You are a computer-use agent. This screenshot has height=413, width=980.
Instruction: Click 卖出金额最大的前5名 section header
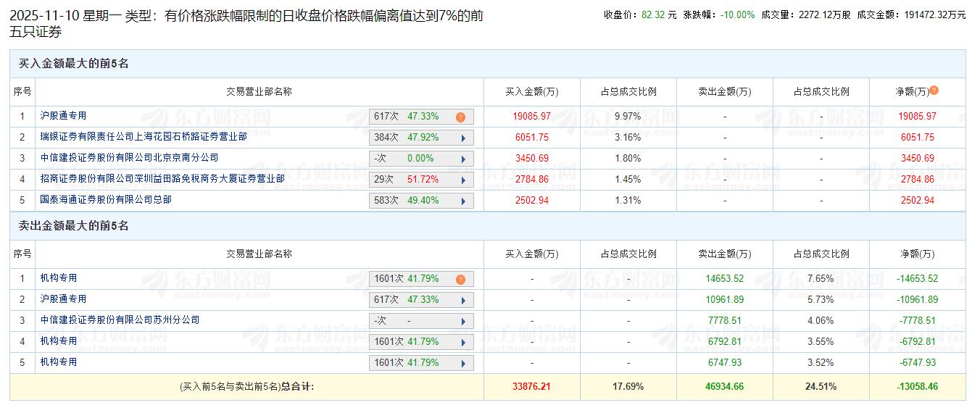(x=73, y=226)
